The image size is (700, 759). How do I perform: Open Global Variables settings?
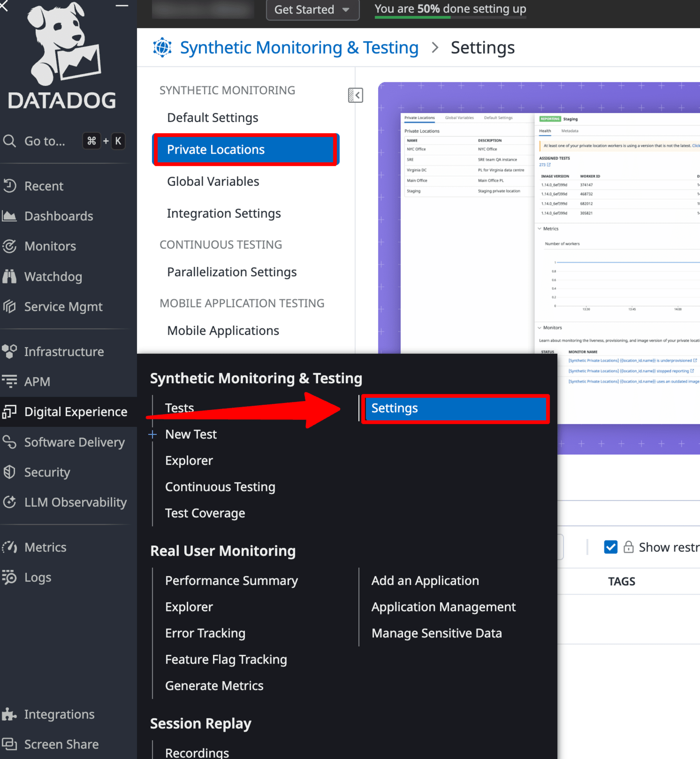[213, 181]
